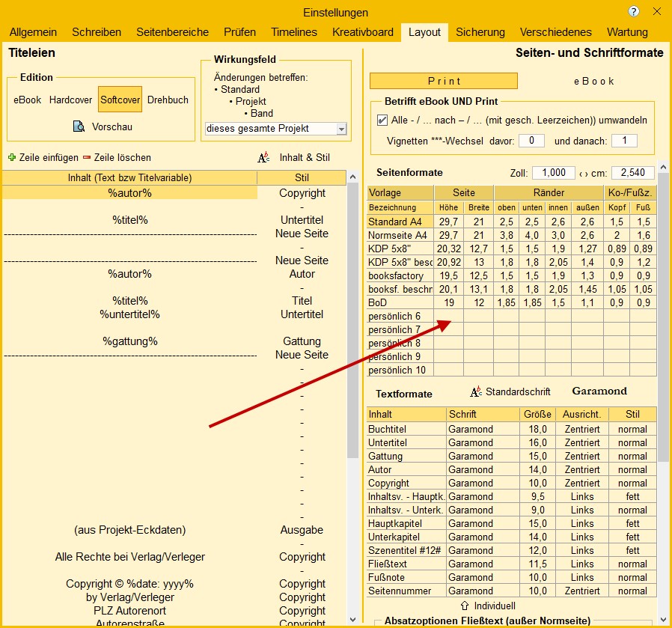Screen dimensions: 672x628
Task: Go to the Timelines tab
Action: 294,32
